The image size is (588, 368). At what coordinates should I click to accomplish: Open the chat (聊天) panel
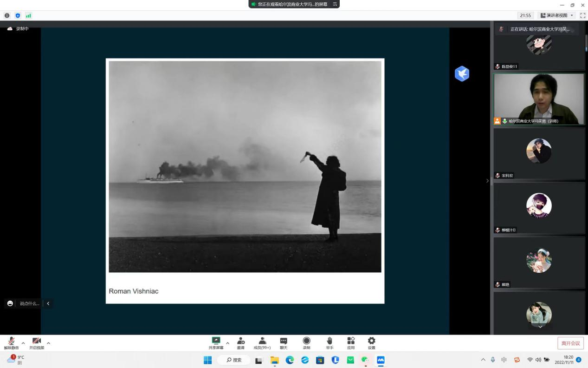[284, 343]
